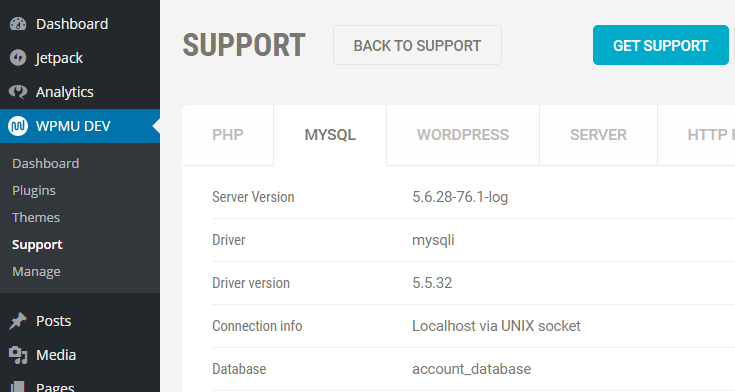The width and height of the screenshot is (735, 392).
Task: Select the MySQL tab
Action: pos(330,135)
